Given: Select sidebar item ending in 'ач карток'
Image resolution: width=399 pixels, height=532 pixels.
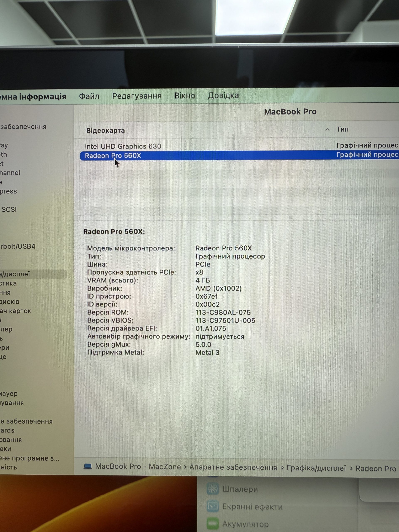Looking at the screenshot, I should pyautogui.click(x=15, y=311).
